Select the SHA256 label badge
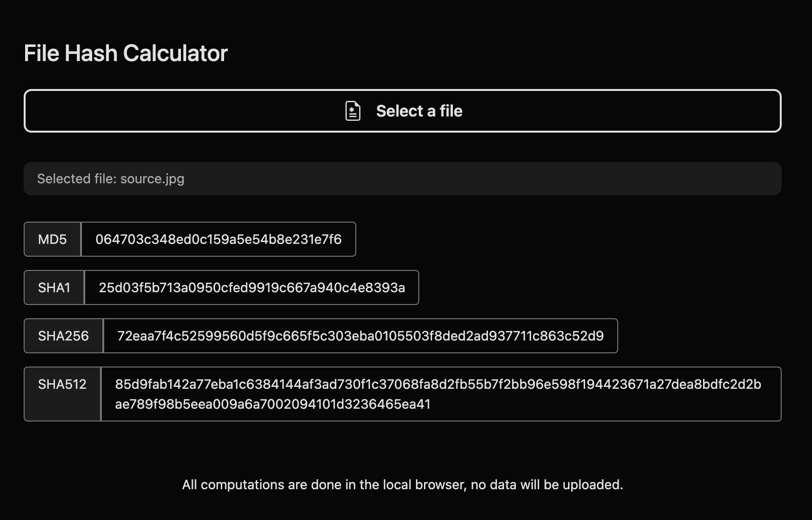Image resolution: width=812 pixels, height=520 pixels. click(x=63, y=336)
